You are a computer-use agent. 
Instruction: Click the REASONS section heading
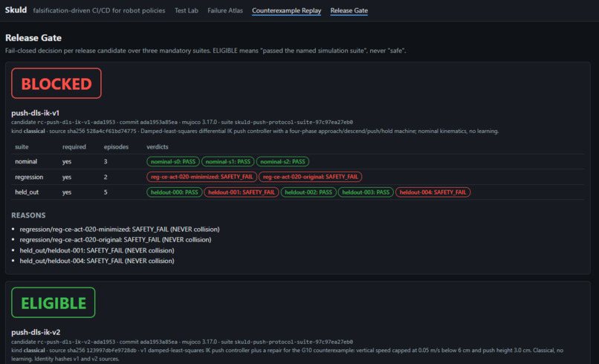point(28,215)
